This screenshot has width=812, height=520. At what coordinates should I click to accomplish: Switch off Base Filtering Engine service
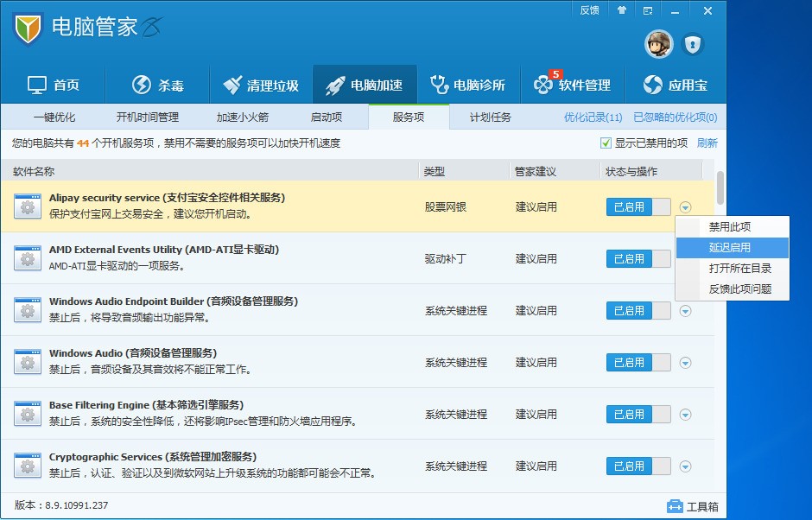(638, 415)
